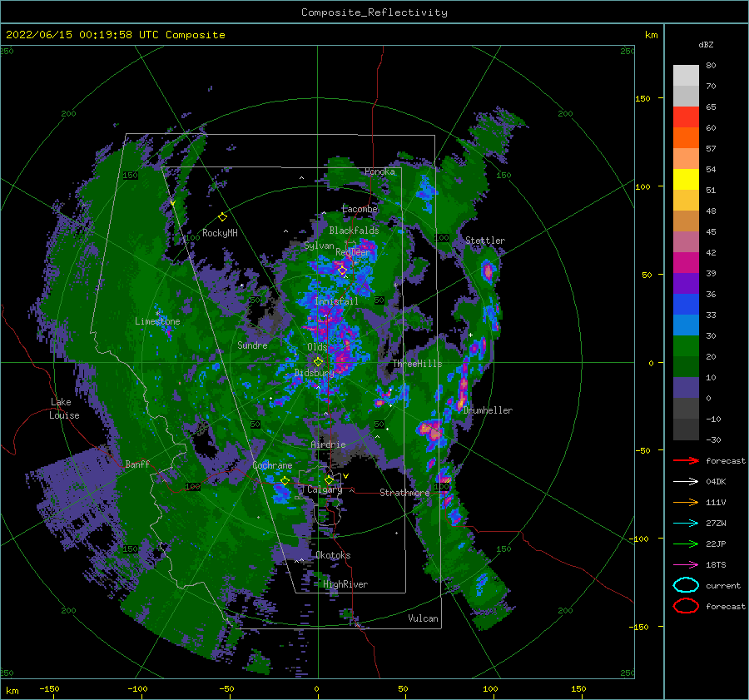Click the Strathmore label

(404, 493)
